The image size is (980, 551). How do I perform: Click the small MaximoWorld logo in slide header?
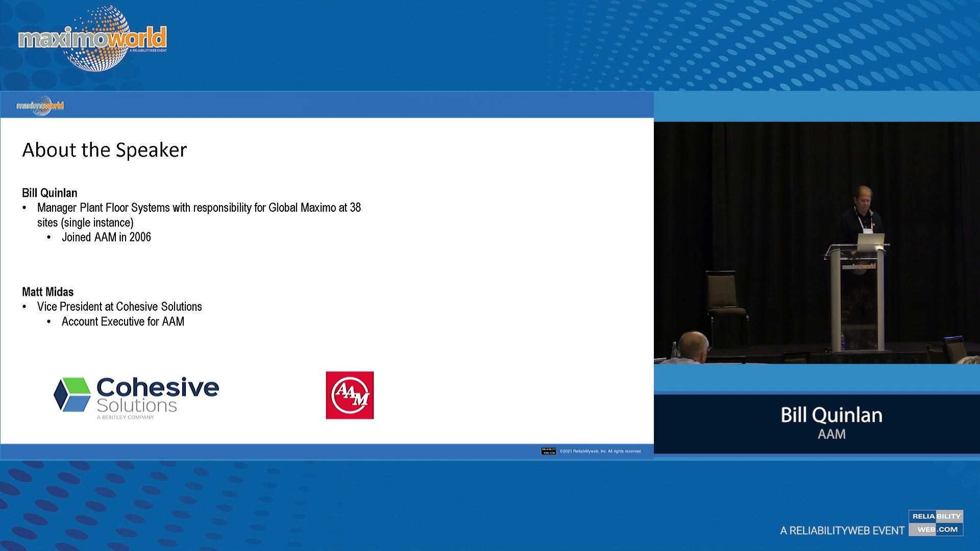pyautogui.click(x=40, y=106)
